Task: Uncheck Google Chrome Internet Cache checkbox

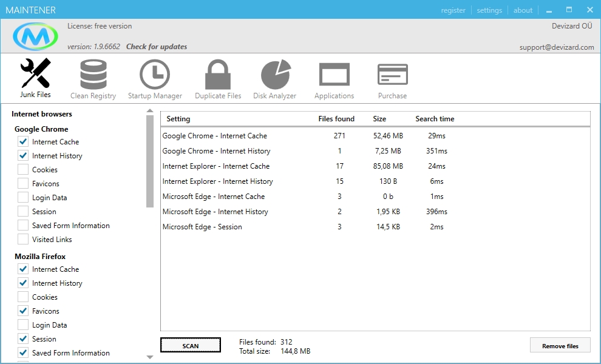Action: pyautogui.click(x=23, y=142)
